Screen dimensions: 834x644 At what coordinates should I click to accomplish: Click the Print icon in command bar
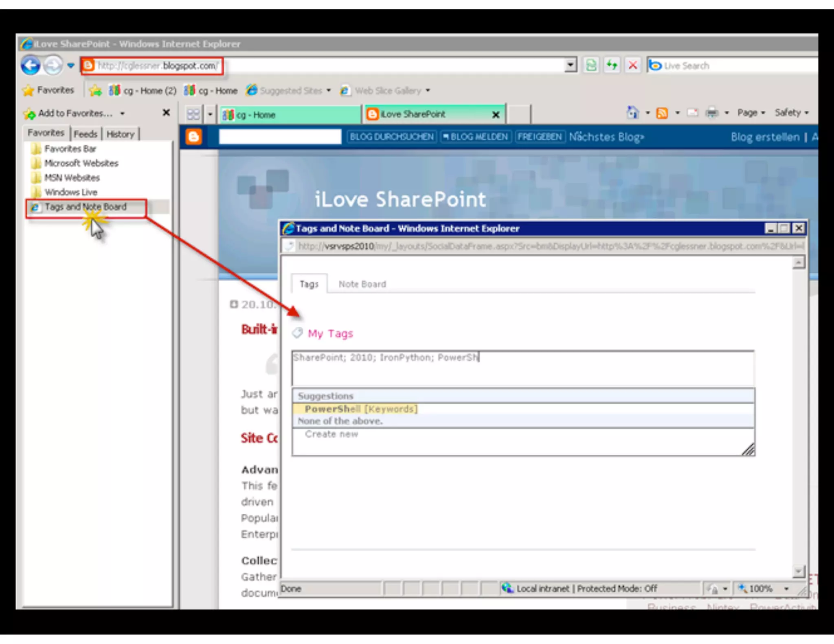[x=711, y=113]
